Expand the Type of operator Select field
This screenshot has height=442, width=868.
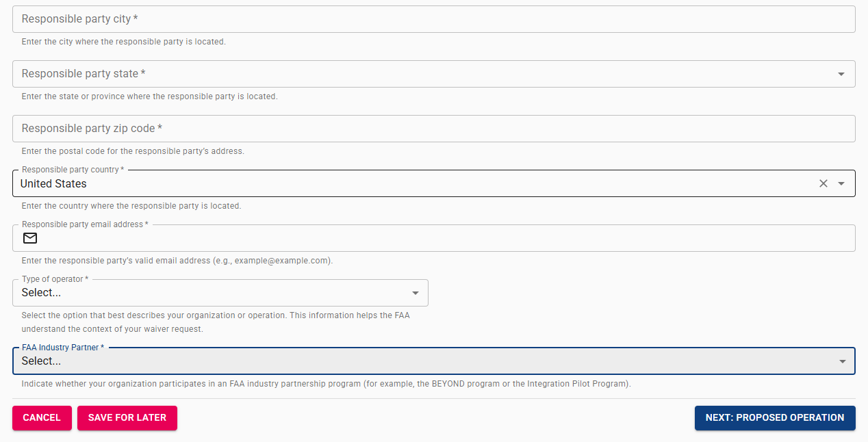pos(212,293)
